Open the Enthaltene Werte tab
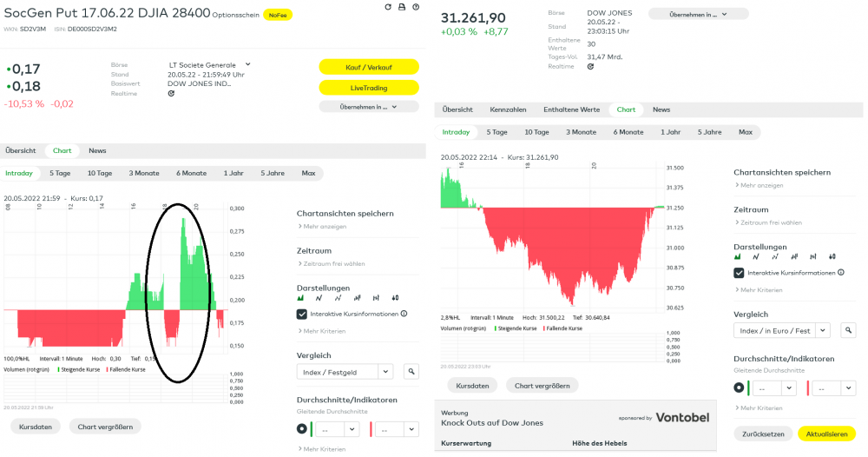Screen dimensions: 868x457 coord(572,109)
